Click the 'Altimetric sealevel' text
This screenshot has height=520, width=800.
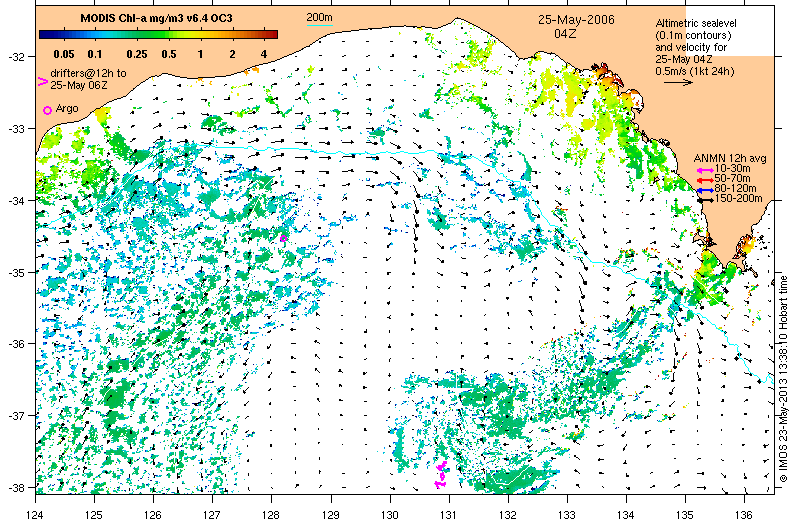(696, 23)
